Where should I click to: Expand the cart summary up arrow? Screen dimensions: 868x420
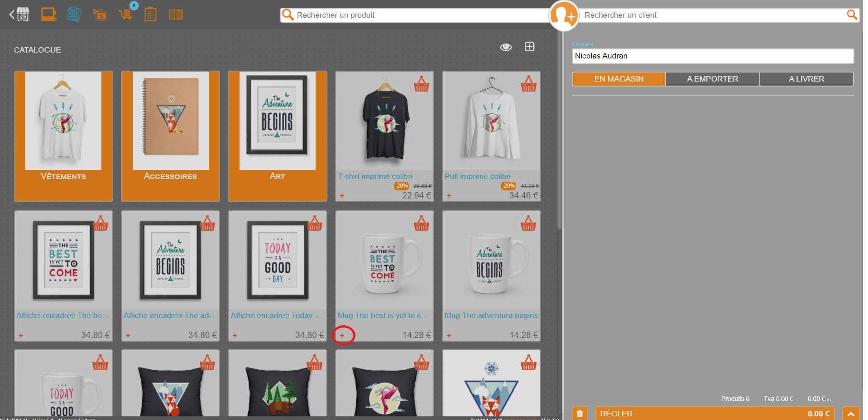pyautogui.click(x=851, y=414)
